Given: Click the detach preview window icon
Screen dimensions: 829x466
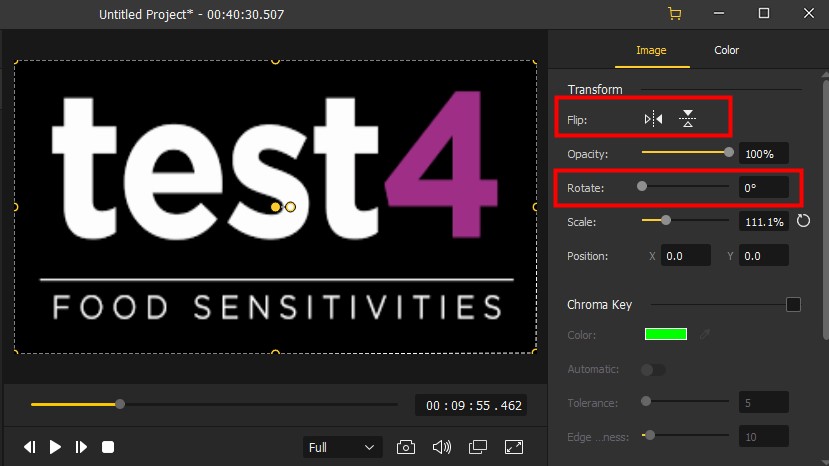Looking at the screenshot, I should (478, 447).
